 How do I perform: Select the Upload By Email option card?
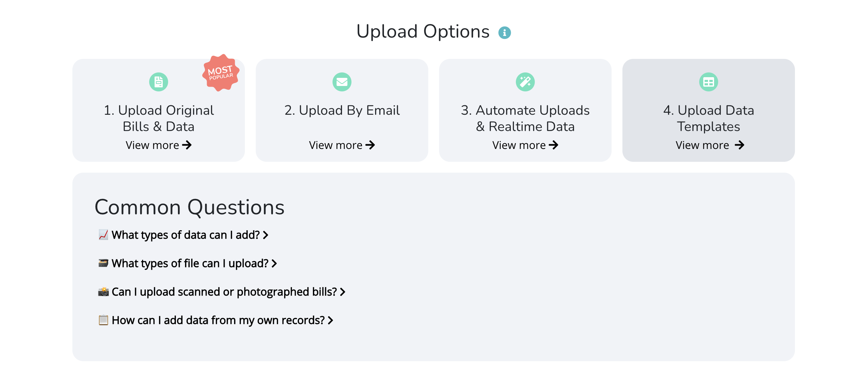click(x=342, y=110)
